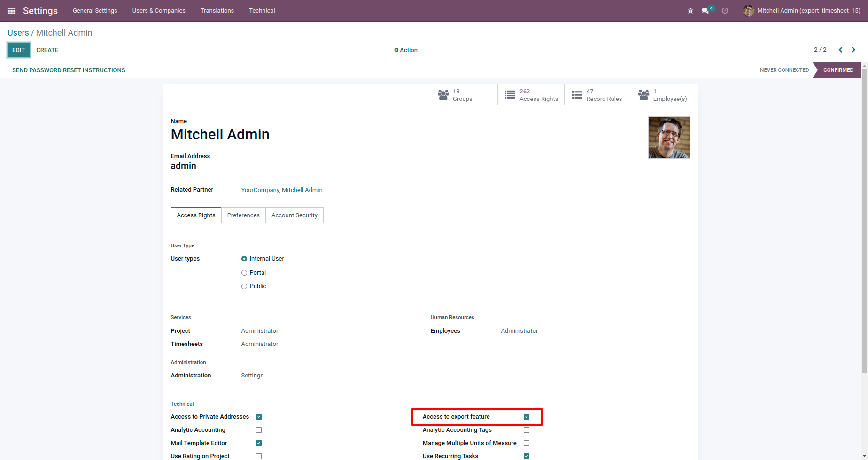This screenshot has width=868, height=460.
Task: Open the user profile photo
Action: coord(669,138)
